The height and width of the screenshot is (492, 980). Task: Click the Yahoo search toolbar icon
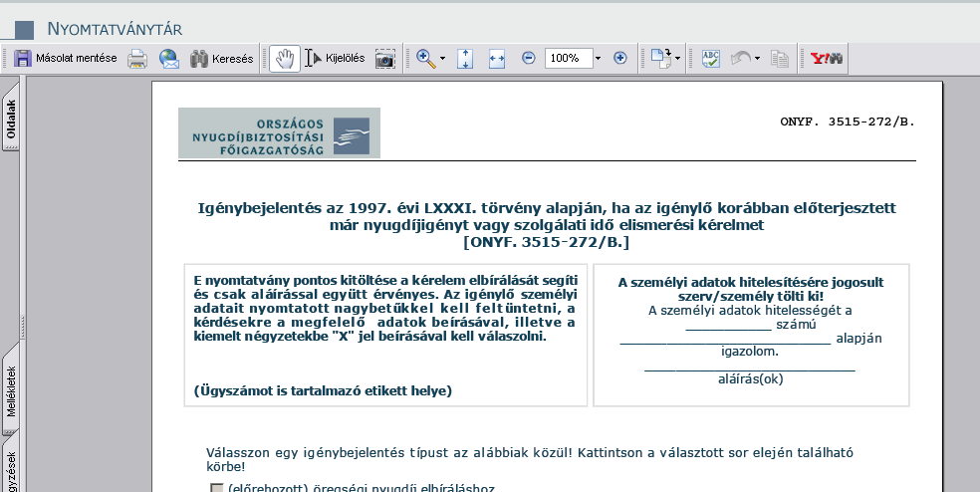(x=827, y=59)
